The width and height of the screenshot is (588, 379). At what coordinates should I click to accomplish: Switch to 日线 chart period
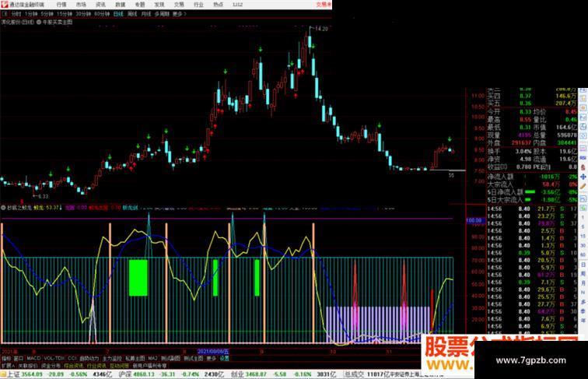(x=118, y=14)
